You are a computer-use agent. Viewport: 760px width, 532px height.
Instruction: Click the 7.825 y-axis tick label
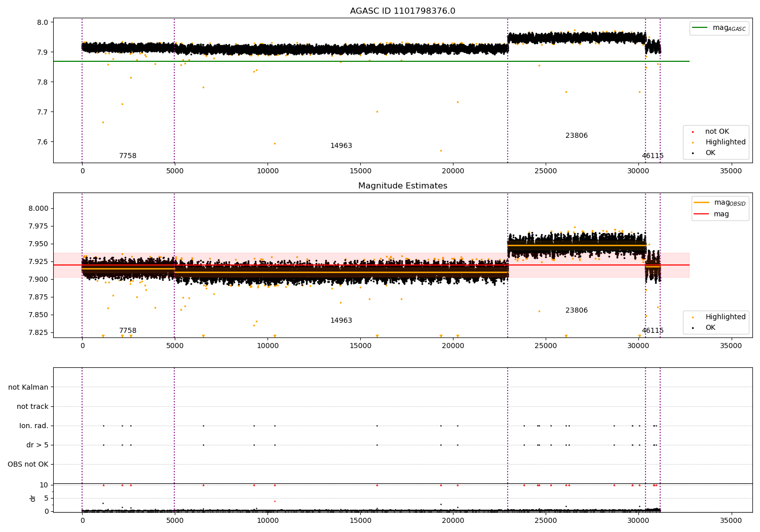pyautogui.click(x=38, y=333)
